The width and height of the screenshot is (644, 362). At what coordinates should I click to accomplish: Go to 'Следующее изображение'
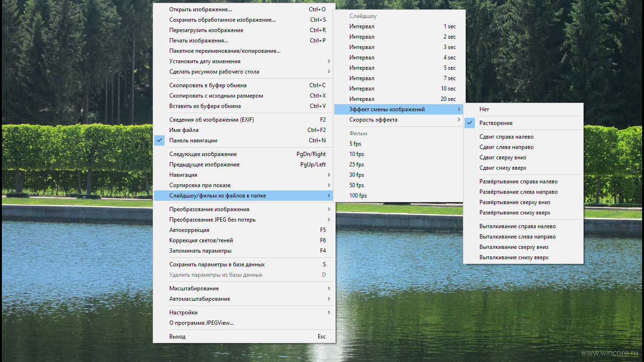[x=244, y=154]
